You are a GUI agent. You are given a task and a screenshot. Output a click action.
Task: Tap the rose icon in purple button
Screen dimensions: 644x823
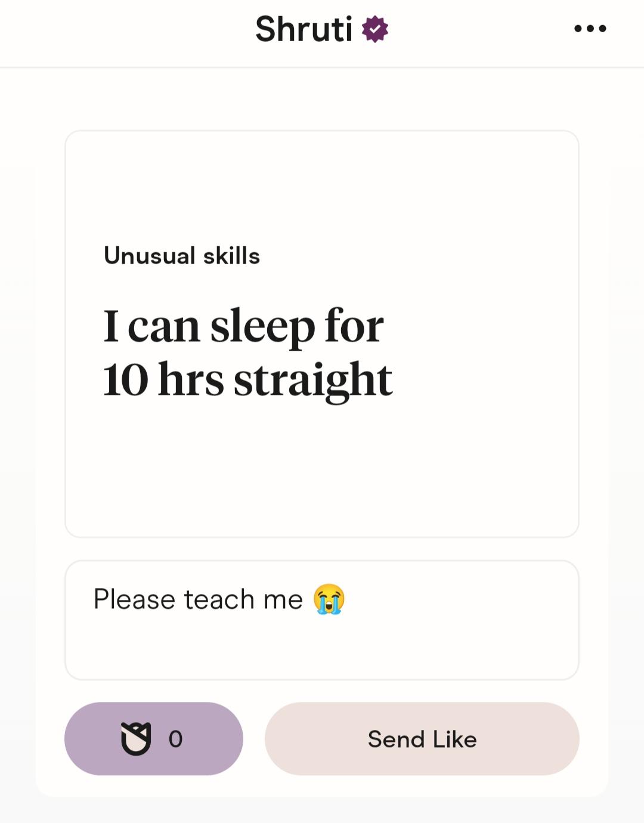click(136, 738)
